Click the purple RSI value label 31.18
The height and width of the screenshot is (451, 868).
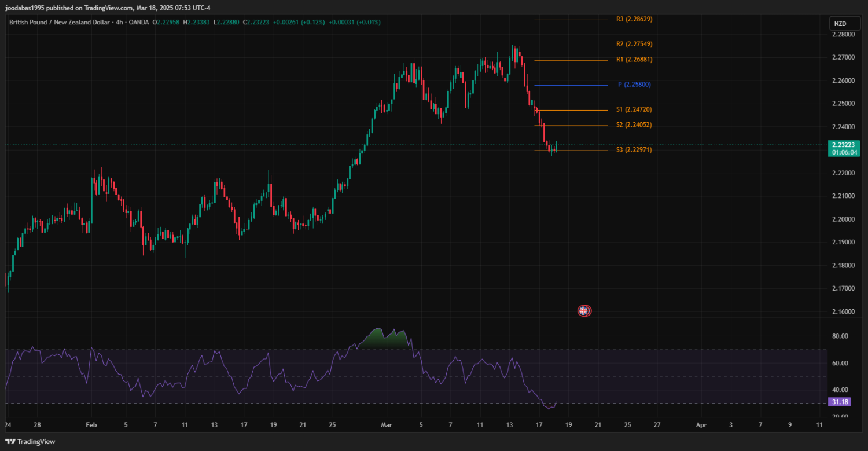coord(840,402)
